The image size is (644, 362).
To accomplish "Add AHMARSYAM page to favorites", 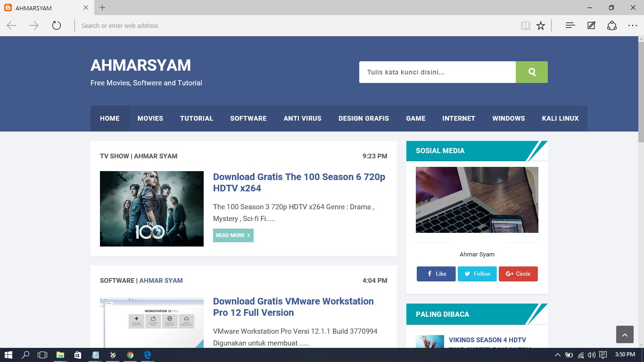I will click(541, 25).
